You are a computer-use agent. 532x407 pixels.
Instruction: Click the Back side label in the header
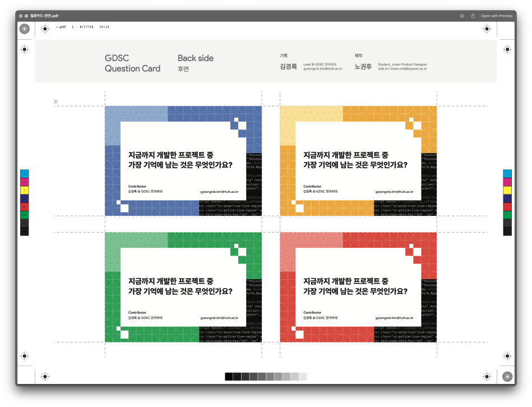coord(195,58)
